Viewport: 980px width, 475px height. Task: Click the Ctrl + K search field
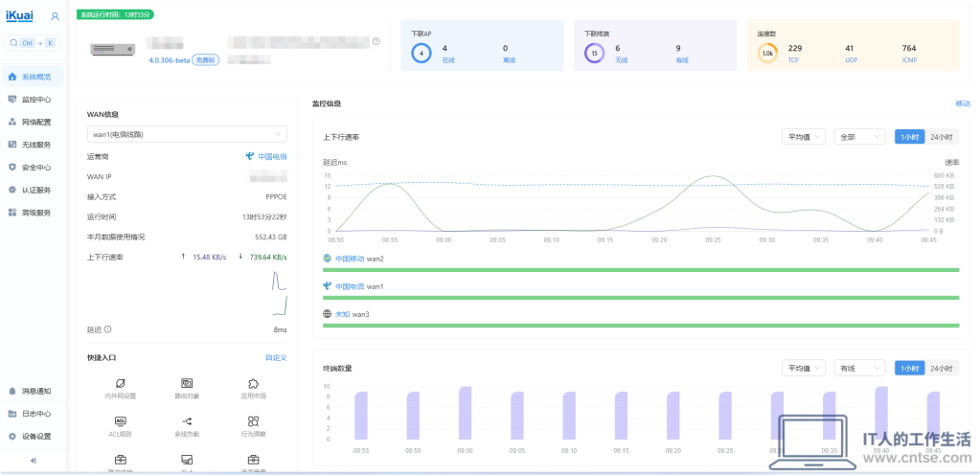coord(34,43)
